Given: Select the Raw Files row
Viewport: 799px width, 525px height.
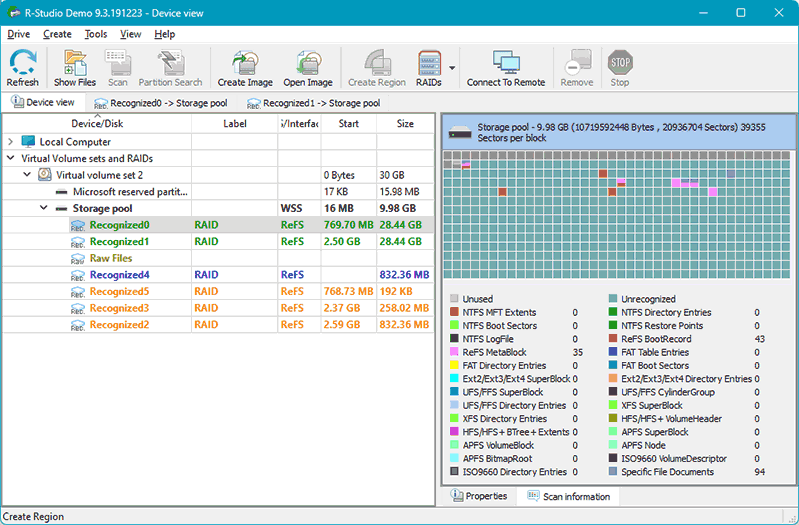Looking at the screenshot, I should (x=218, y=258).
